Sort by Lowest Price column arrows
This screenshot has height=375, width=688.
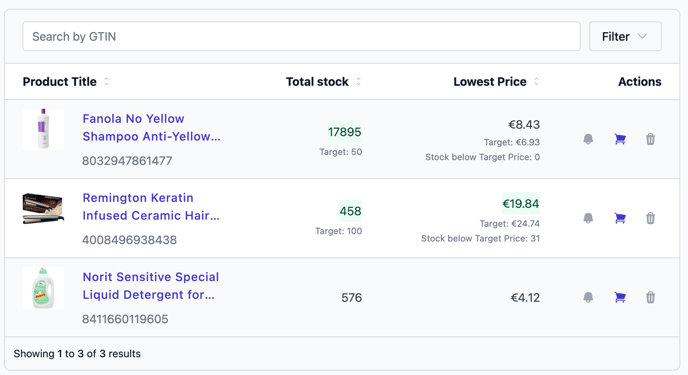(536, 82)
